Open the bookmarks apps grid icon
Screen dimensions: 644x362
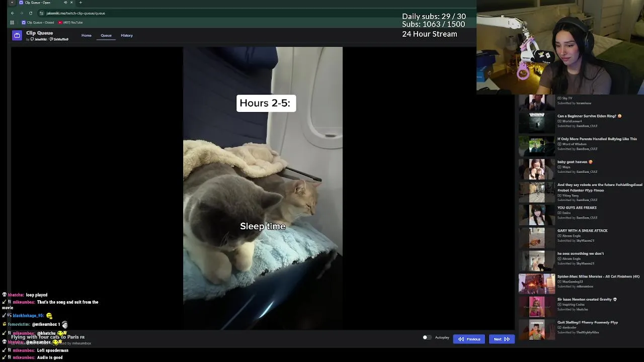[x=12, y=23]
